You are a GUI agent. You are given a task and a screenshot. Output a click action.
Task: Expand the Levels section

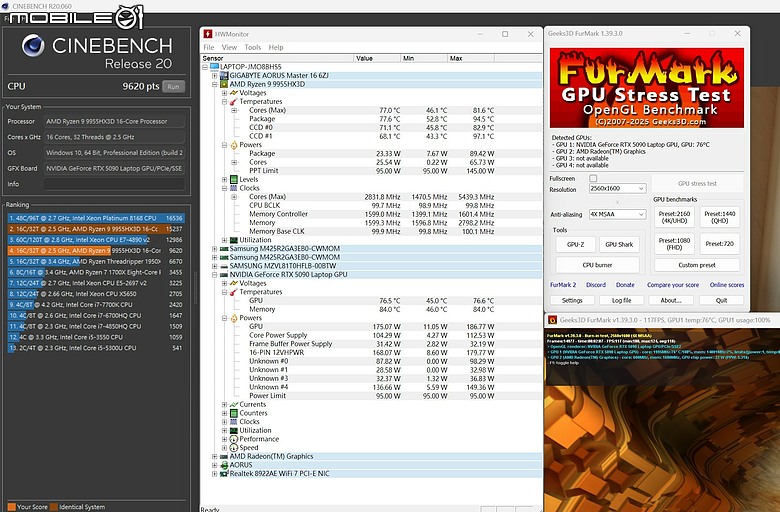click(x=224, y=180)
